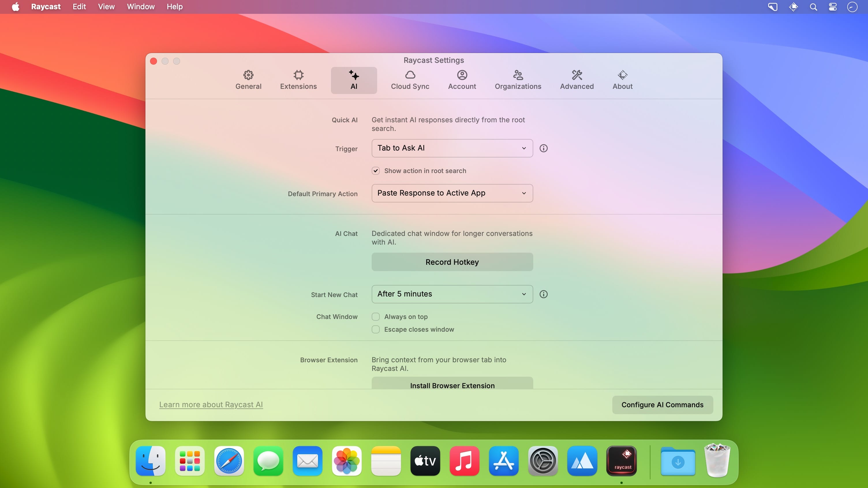This screenshot has height=488, width=868.
Task: Open Learn more about Raycast AI link
Action: click(x=211, y=404)
